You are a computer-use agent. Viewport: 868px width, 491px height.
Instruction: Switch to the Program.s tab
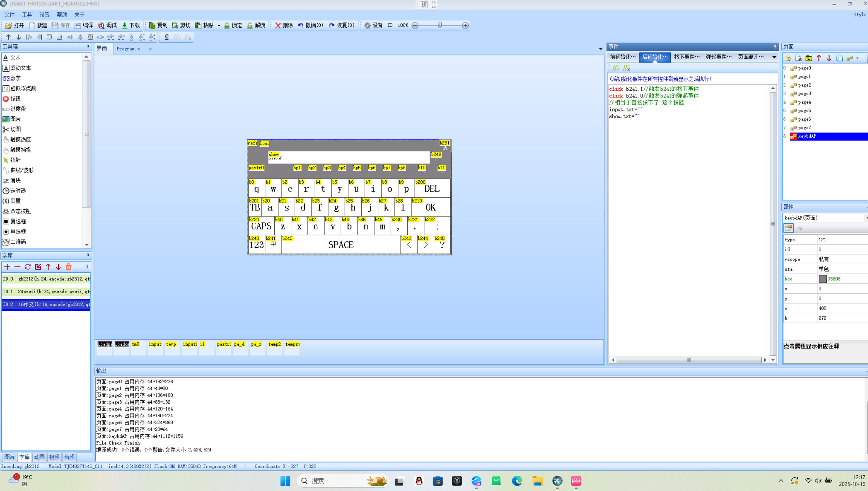click(x=128, y=49)
